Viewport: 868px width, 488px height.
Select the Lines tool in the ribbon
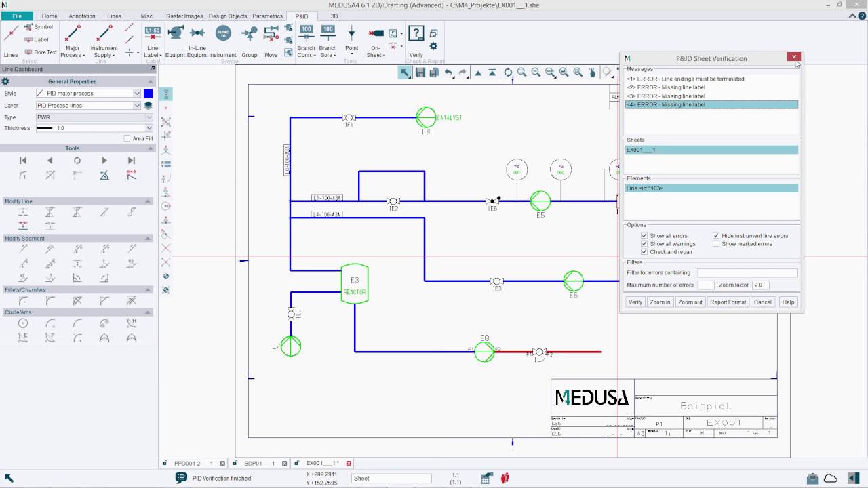point(11,40)
